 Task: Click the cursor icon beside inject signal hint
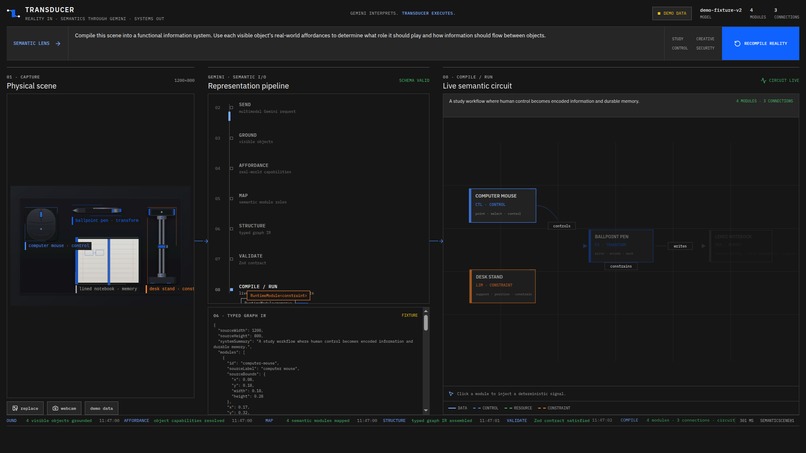point(451,394)
